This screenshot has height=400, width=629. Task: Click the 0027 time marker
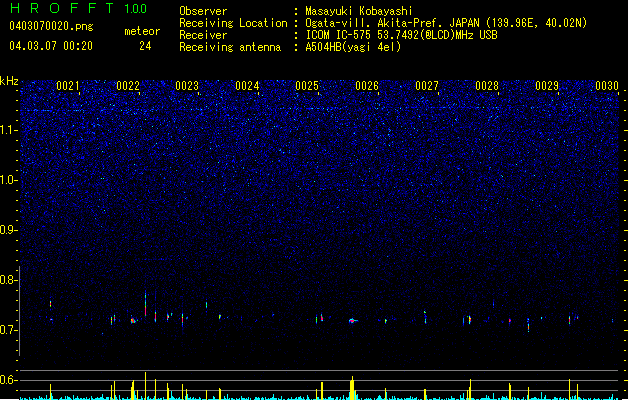427,86
